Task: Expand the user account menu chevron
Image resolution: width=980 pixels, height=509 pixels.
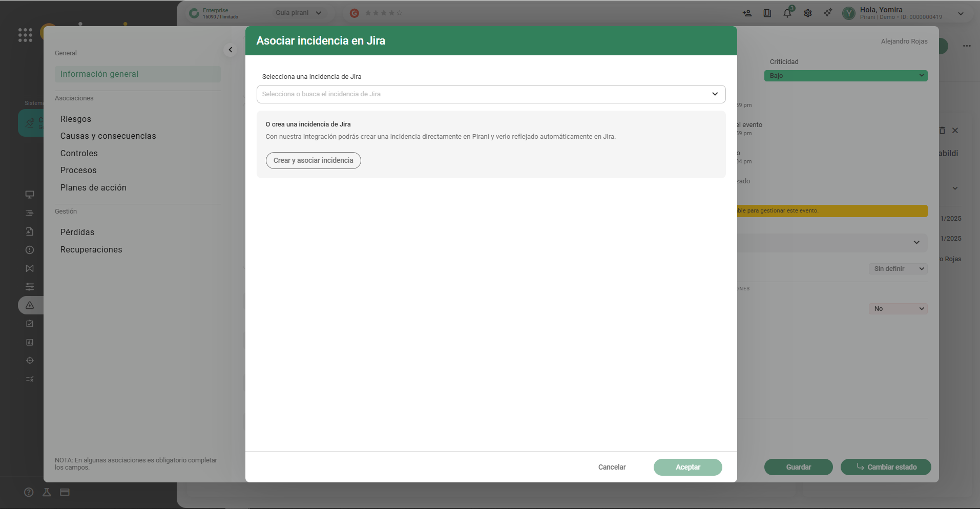Action: (961, 14)
